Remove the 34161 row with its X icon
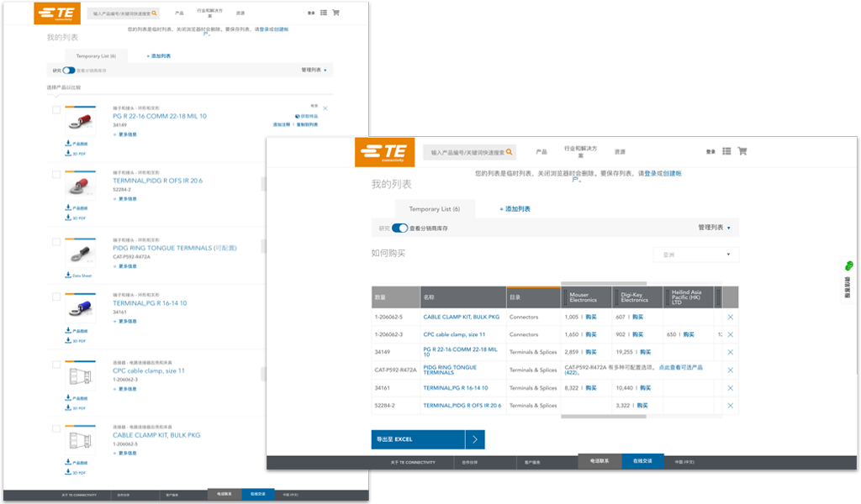The width and height of the screenshot is (861, 504). click(x=731, y=388)
